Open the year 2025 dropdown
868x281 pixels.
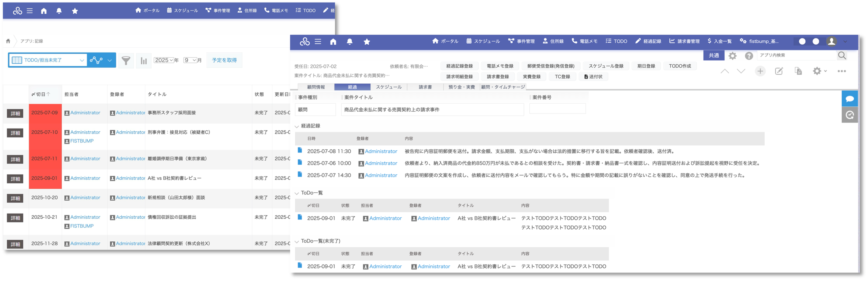tap(164, 60)
